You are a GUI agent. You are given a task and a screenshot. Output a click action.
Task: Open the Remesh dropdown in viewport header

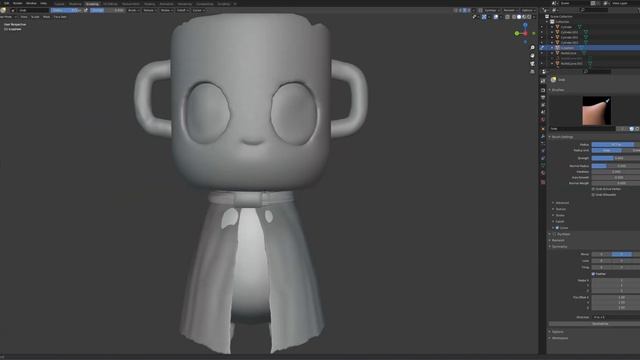point(510,10)
